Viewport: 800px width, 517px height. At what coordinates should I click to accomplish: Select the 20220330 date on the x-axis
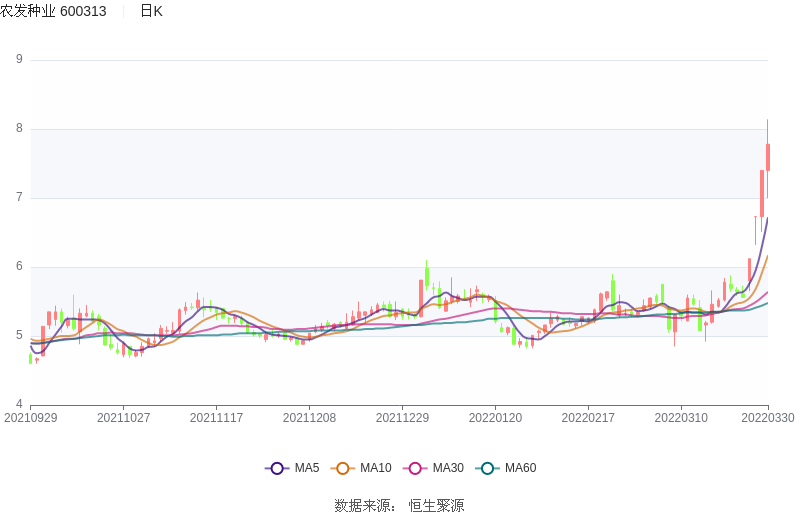(768, 418)
